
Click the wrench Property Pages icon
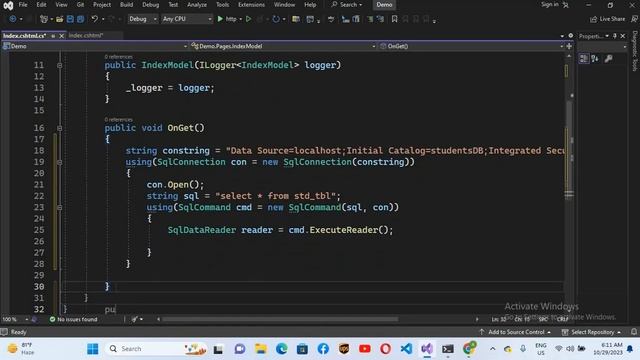click(608, 59)
